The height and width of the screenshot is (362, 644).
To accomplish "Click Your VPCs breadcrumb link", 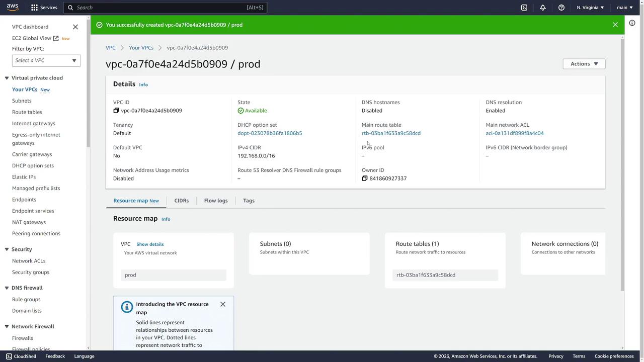I will pyautogui.click(x=141, y=48).
